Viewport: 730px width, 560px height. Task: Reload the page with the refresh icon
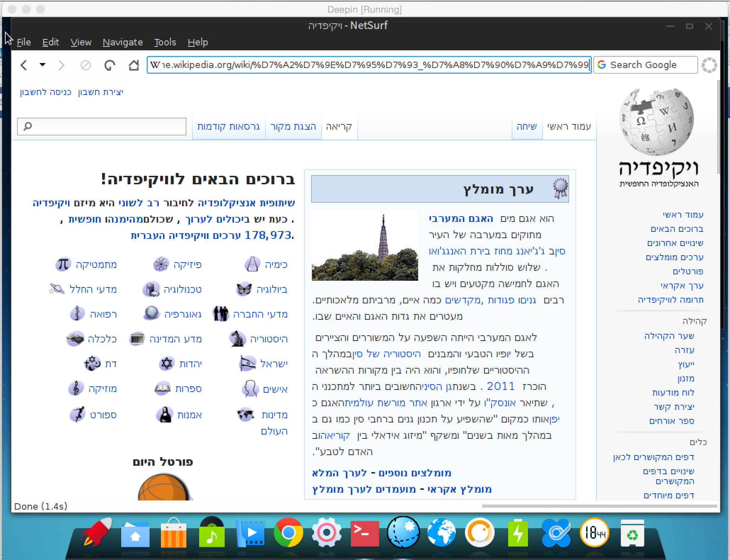pyautogui.click(x=110, y=65)
